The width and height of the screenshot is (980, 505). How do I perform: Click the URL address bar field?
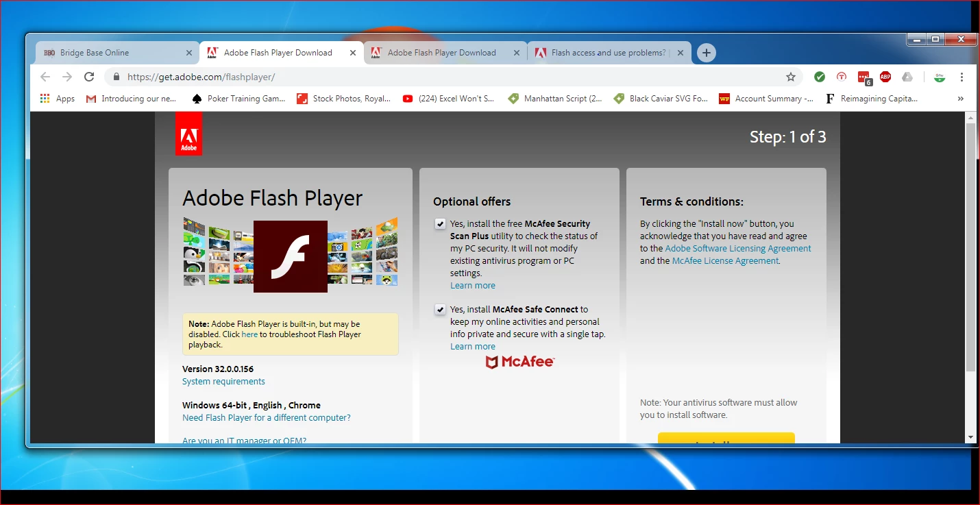(452, 77)
